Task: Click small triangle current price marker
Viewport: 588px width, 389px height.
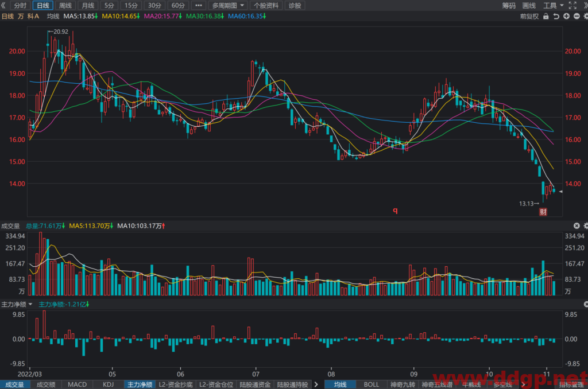Action: (x=560, y=192)
